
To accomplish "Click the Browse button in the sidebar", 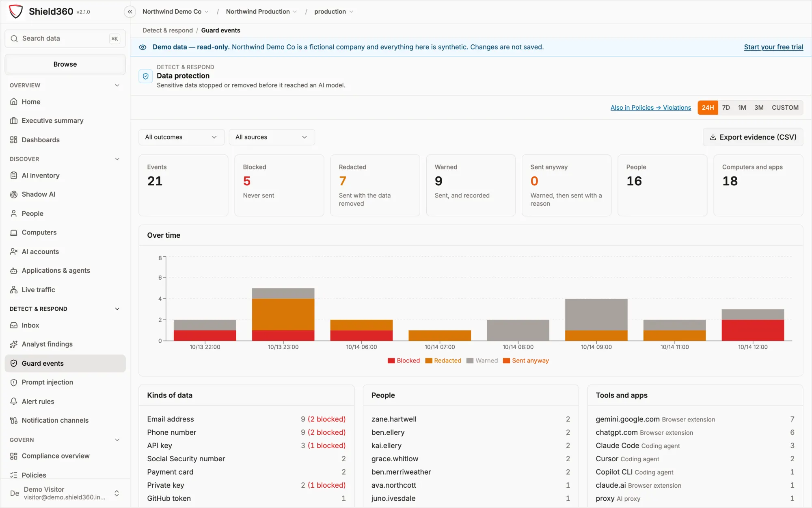I will (x=65, y=64).
